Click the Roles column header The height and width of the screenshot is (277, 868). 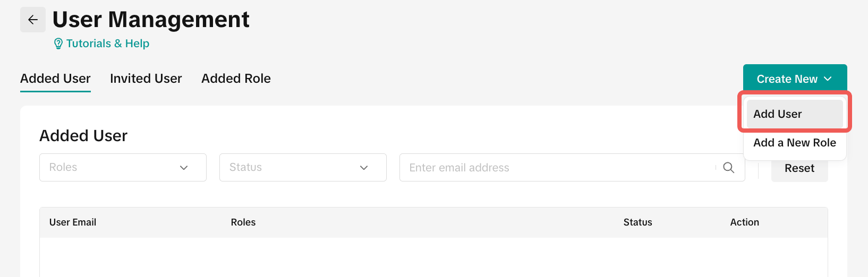point(243,222)
